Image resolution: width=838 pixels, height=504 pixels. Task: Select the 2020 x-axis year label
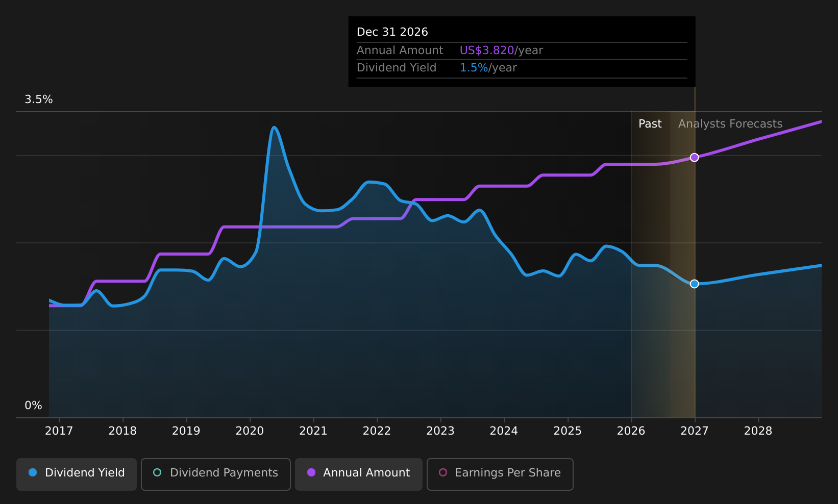pyautogui.click(x=250, y=431)
